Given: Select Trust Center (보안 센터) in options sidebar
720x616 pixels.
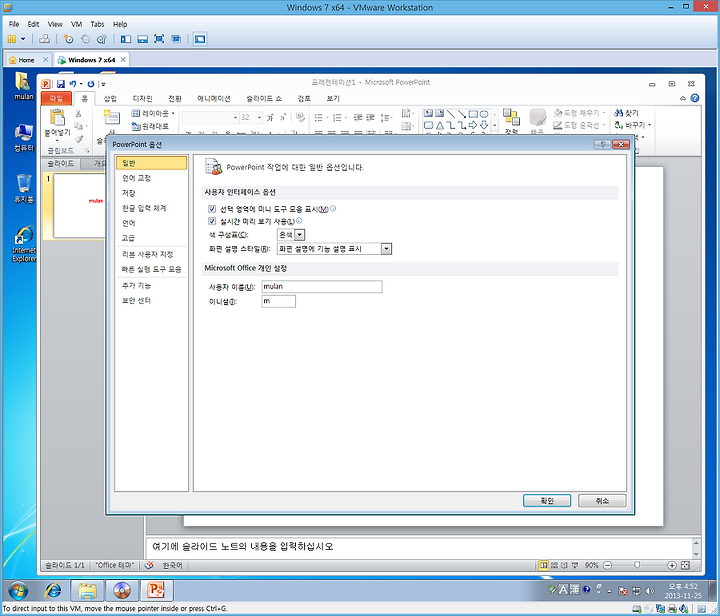Looking at the screenshot, I should click(x=136, y=301).
